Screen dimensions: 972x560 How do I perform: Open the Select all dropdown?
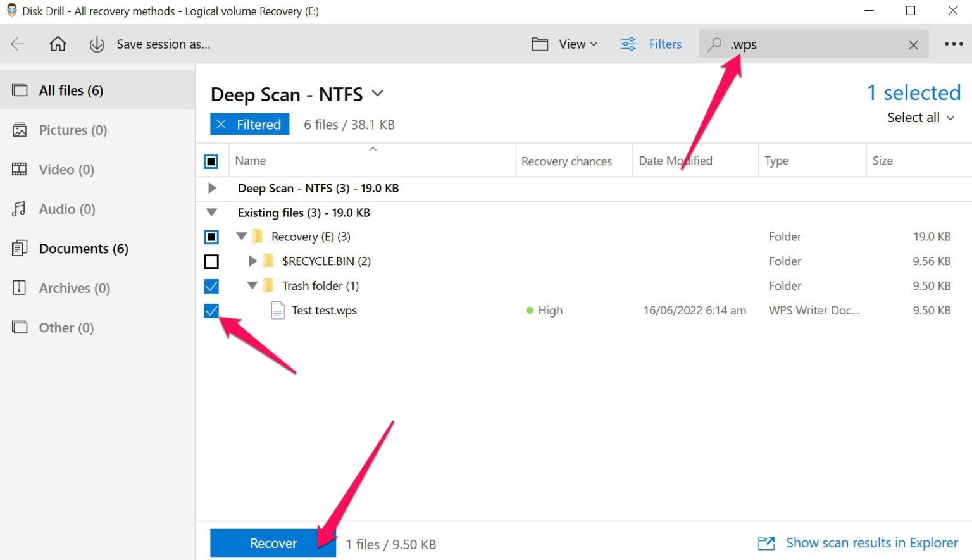pos(919,118)
